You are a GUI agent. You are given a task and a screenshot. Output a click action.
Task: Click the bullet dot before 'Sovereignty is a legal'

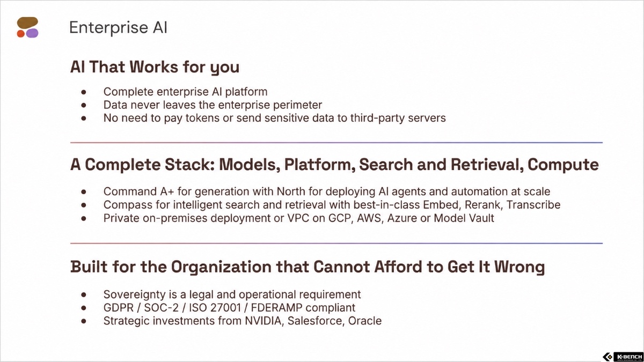[x=83, y=295]
